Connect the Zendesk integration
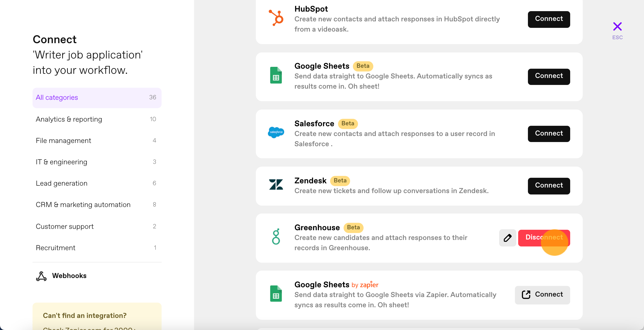The width and height of the screenshot is (644, 330). click(x=549, y=186)
